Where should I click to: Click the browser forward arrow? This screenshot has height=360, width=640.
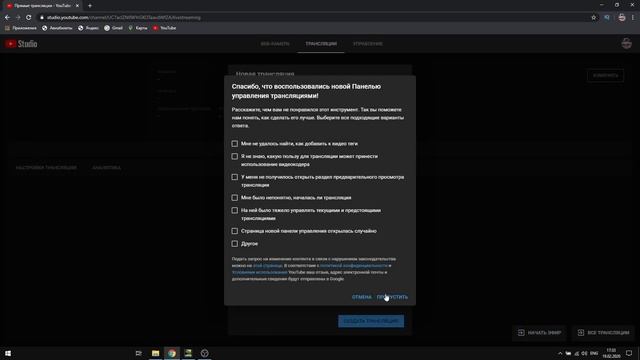pos(18,18)
